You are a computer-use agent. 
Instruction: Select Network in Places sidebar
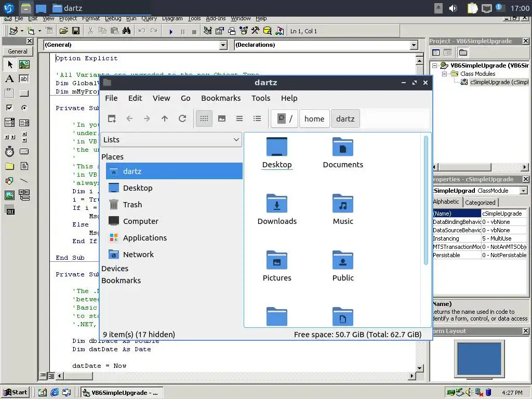[x=174, y=255]
